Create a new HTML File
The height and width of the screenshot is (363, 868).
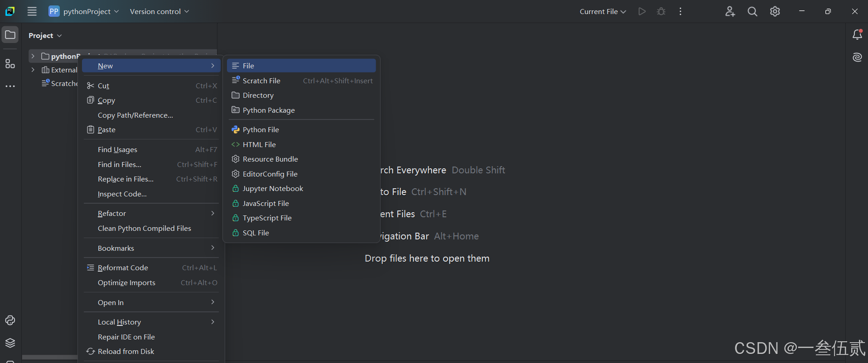coord(301,144)
